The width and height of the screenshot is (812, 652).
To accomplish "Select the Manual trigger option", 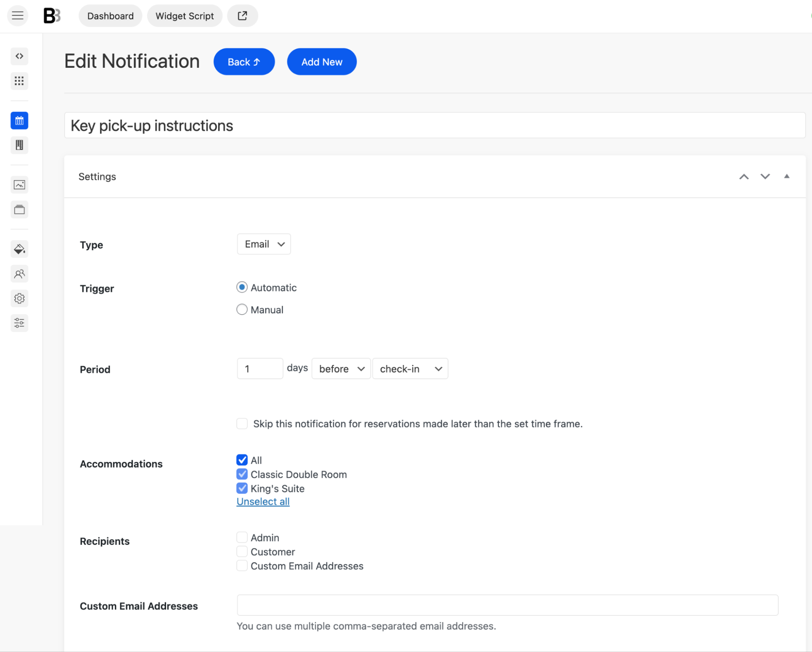I will click(242, 309).
